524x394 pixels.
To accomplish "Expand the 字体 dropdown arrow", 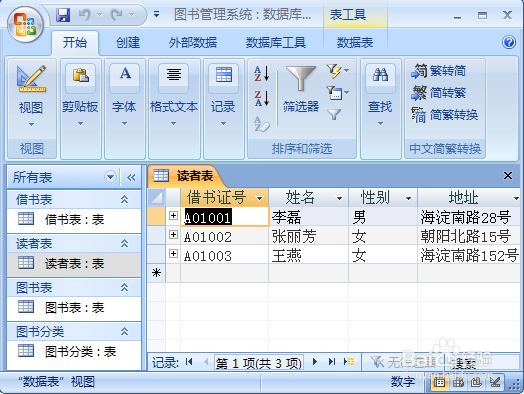I will (x=124, y=123).
